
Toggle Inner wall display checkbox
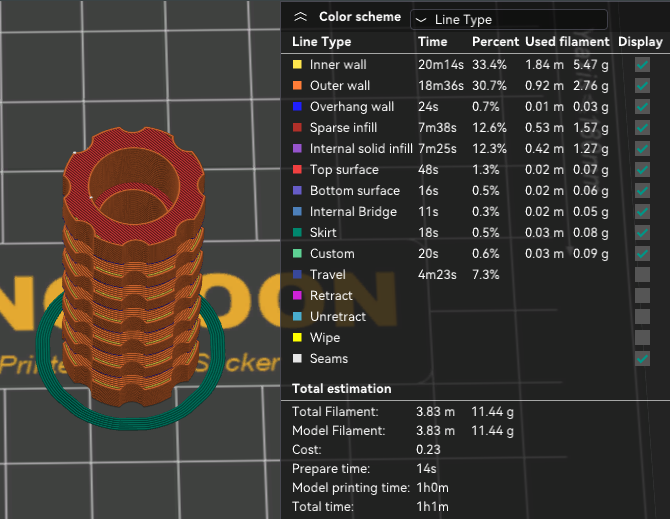point(642,65)
